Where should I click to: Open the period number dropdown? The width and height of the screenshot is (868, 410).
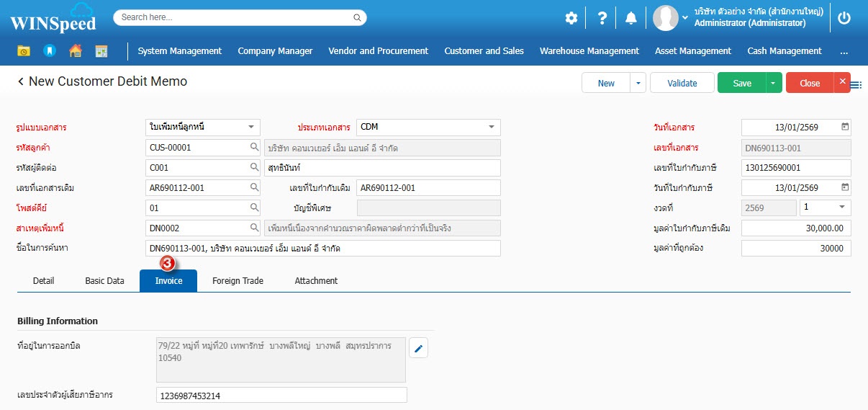842,208
